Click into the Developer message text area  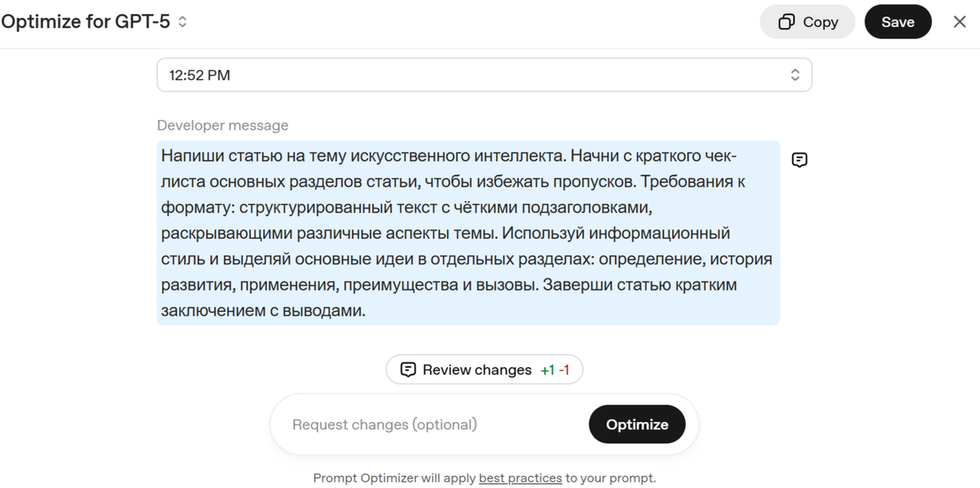[x=465, y=233]
